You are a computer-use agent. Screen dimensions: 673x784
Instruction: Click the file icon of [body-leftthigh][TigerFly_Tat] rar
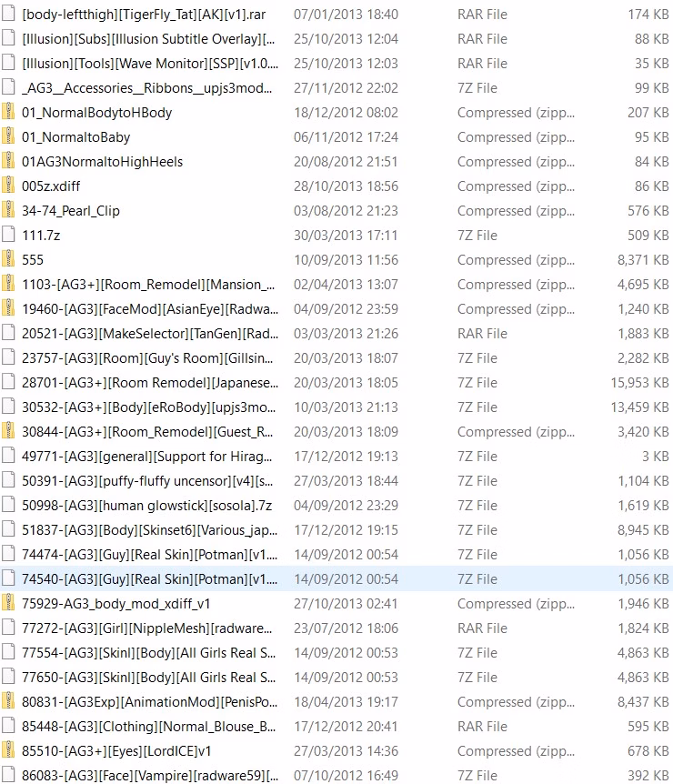(x=8, y=14)
